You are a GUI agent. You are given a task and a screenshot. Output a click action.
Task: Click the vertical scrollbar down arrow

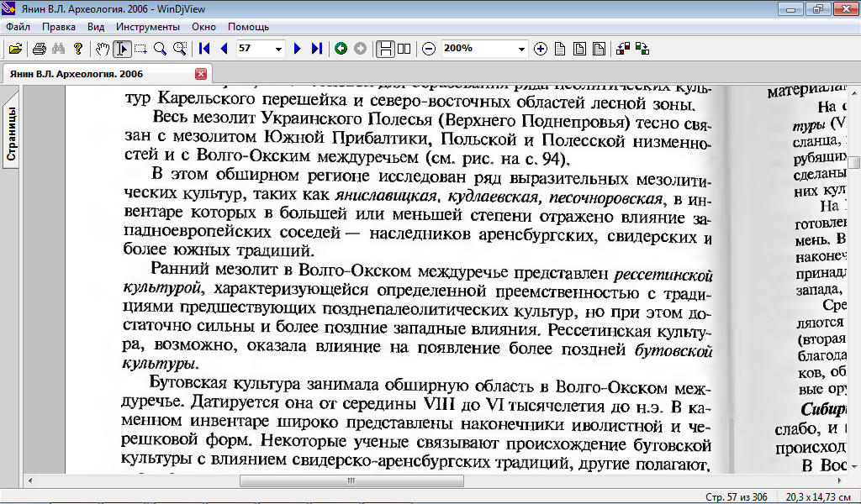(x=854, y=466)
